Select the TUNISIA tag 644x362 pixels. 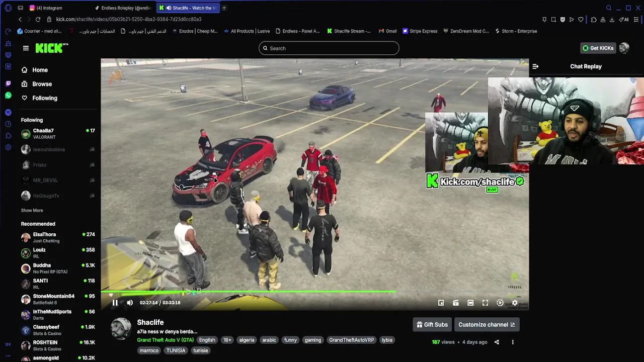176,350
